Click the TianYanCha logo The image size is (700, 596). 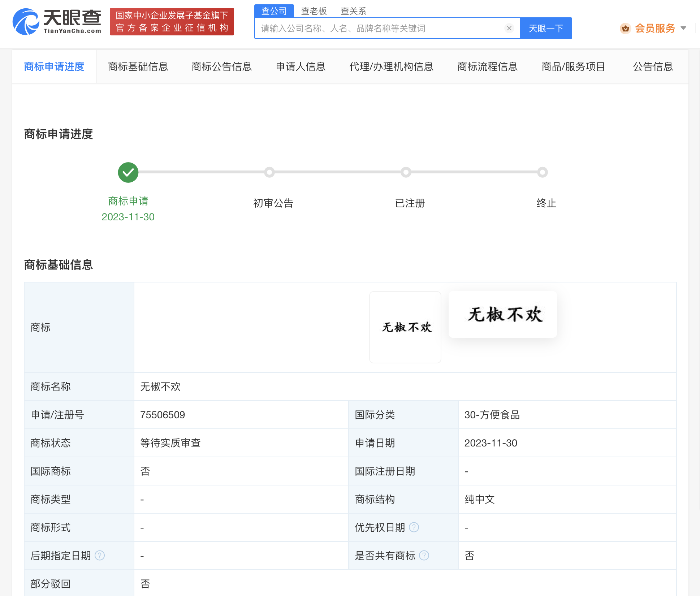pyautogui.click(x=57, y=22)
